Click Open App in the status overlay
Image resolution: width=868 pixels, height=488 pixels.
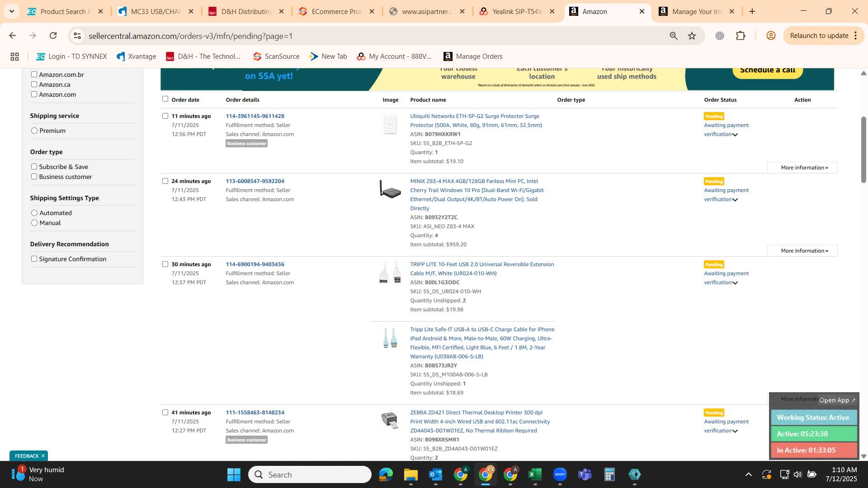click(x=837, y=400)
